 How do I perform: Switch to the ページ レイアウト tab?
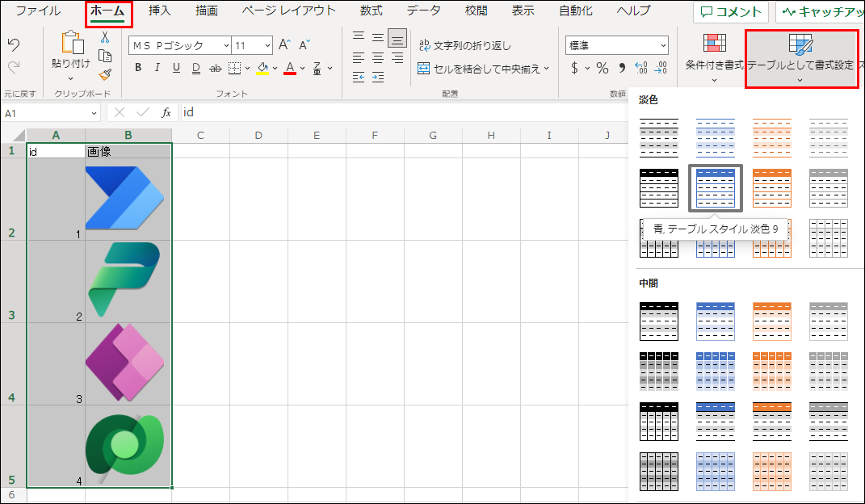tap(288, 11)
